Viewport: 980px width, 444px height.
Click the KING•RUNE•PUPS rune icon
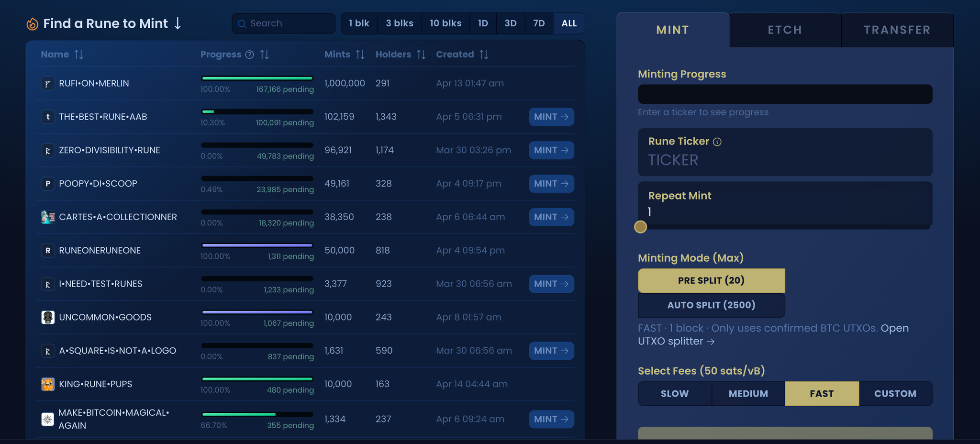pos(48,384)
